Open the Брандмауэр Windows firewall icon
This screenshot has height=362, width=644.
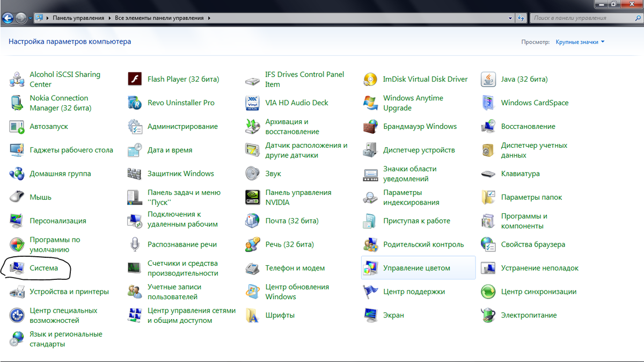[370, 126]
